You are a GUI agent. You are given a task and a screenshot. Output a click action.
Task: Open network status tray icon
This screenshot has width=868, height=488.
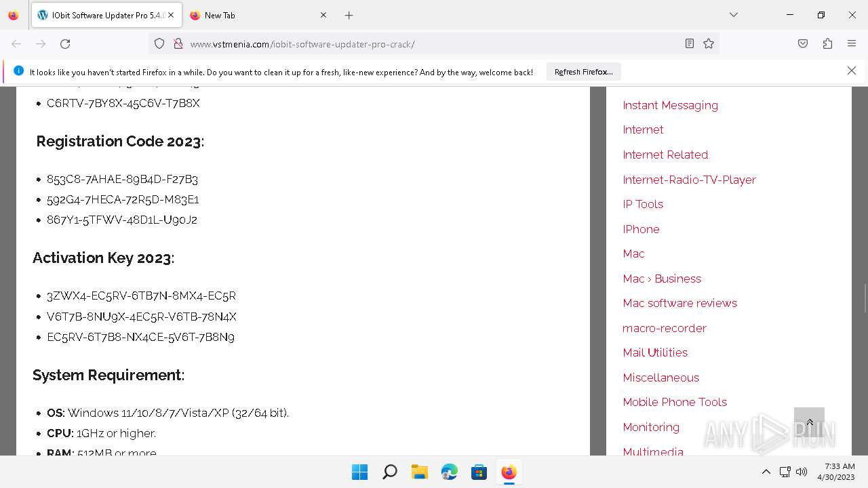pyautogui.click(x=785, y=472)
